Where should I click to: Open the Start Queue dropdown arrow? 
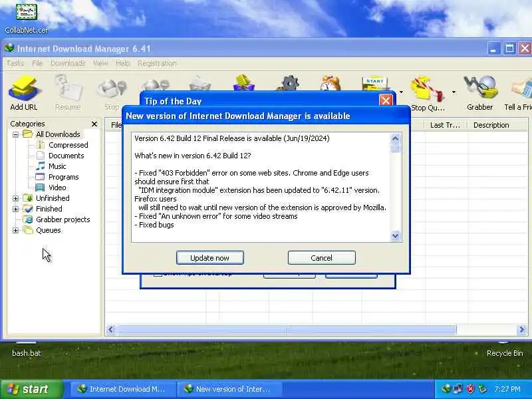click(x=402, y=92)
